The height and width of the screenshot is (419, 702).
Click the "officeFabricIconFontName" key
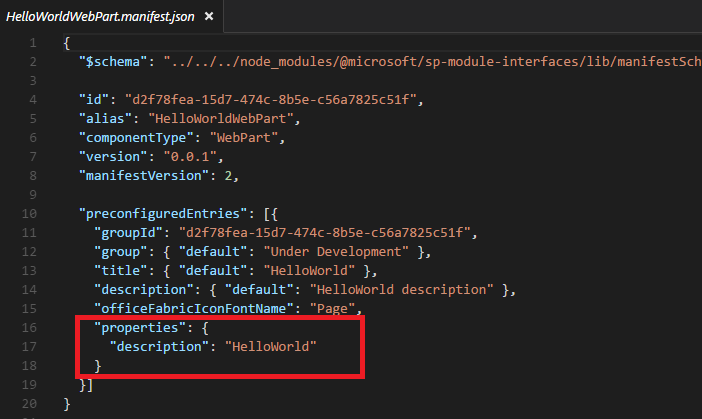[x=194, y=309]
